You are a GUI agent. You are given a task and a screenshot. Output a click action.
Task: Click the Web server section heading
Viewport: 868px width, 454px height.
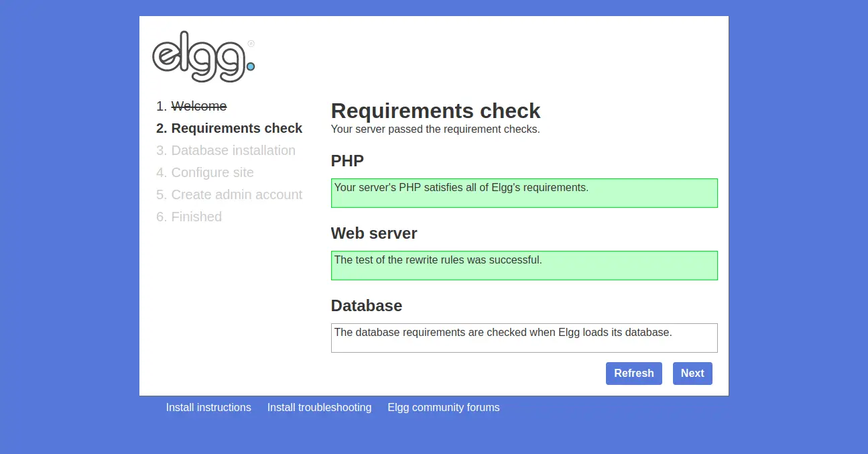374,233
